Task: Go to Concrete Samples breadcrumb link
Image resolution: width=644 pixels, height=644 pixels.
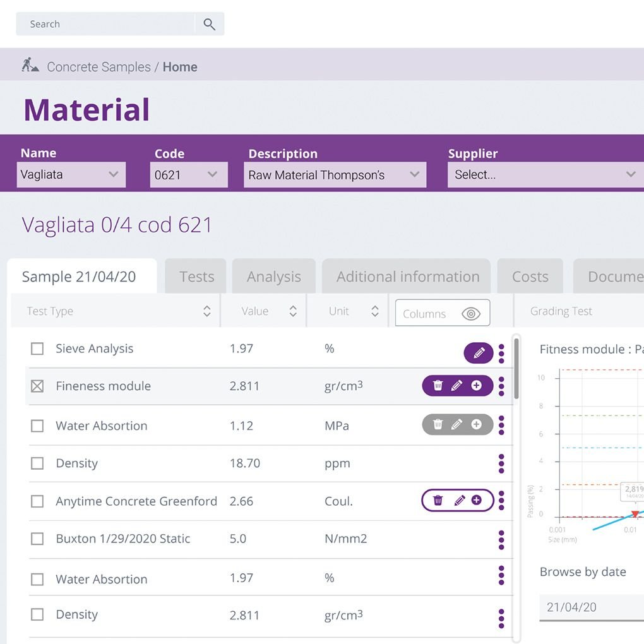Action: 98,67
